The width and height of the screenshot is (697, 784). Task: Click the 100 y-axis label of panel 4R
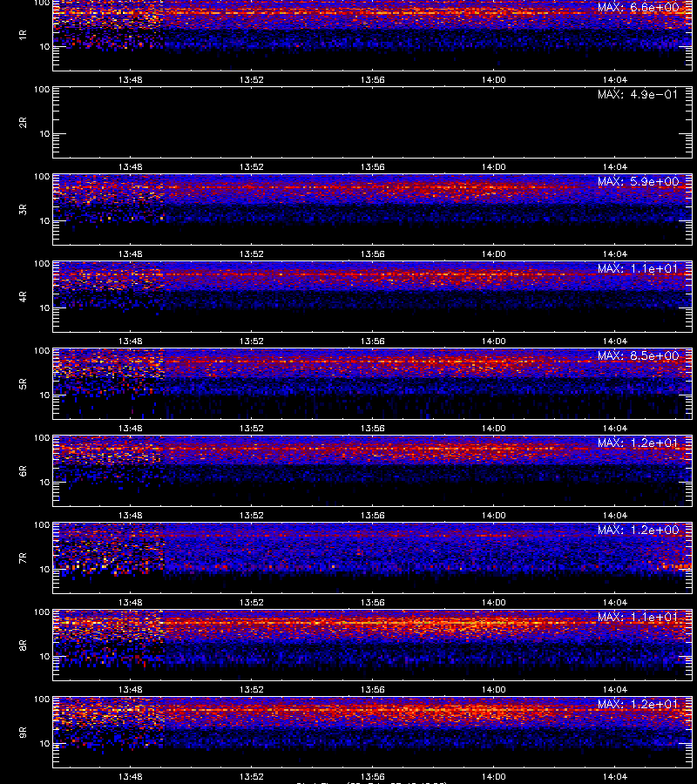tap(42, 263)
